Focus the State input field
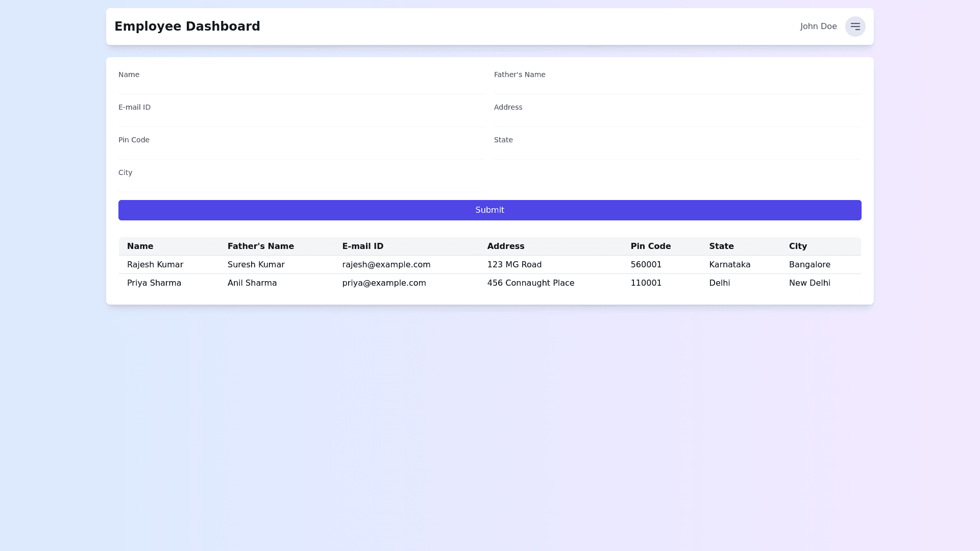The image size is (980, 551). [677, 153]
